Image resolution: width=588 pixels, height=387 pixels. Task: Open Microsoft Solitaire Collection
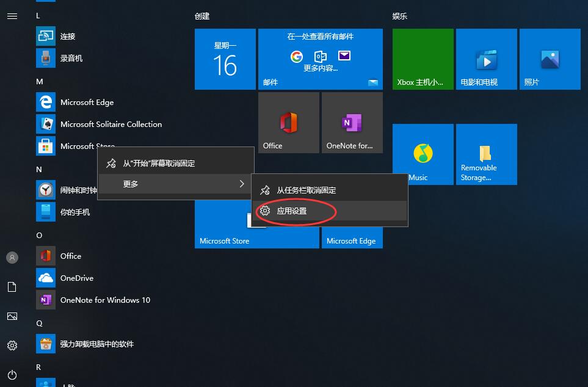[x=111, y=124]
